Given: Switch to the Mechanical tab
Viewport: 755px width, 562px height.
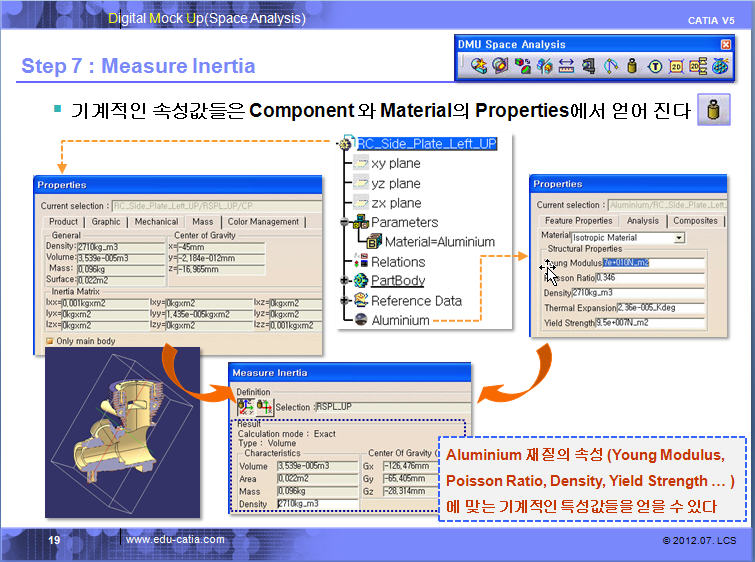Looking at the screenshot, I should click(x=156, y=222).
